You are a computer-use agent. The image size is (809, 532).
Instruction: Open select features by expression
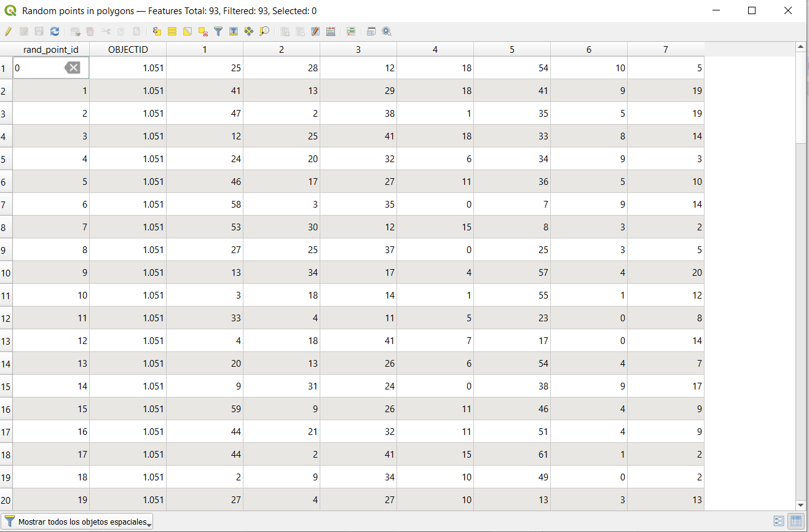click(157, 31)
